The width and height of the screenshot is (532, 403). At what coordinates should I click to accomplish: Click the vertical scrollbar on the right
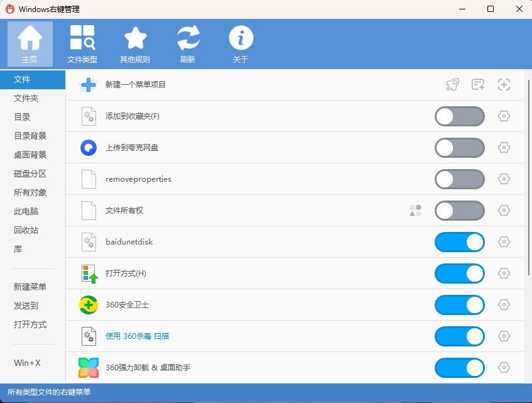(x=529, y=177)
